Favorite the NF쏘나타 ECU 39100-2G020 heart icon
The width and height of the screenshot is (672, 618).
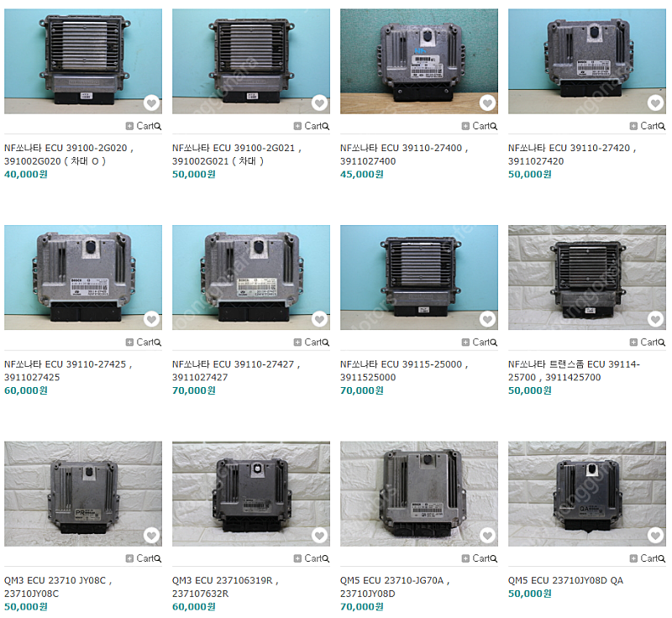[x=151, y=102]
